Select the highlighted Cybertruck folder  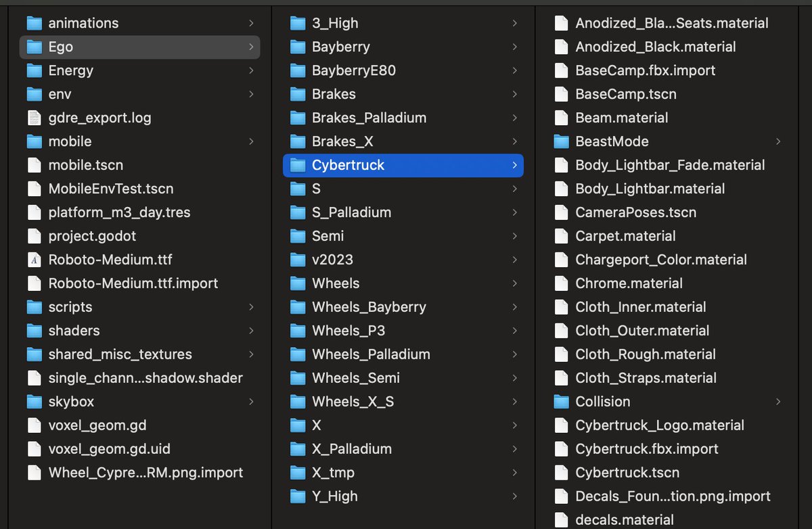(x=403, y=165)
